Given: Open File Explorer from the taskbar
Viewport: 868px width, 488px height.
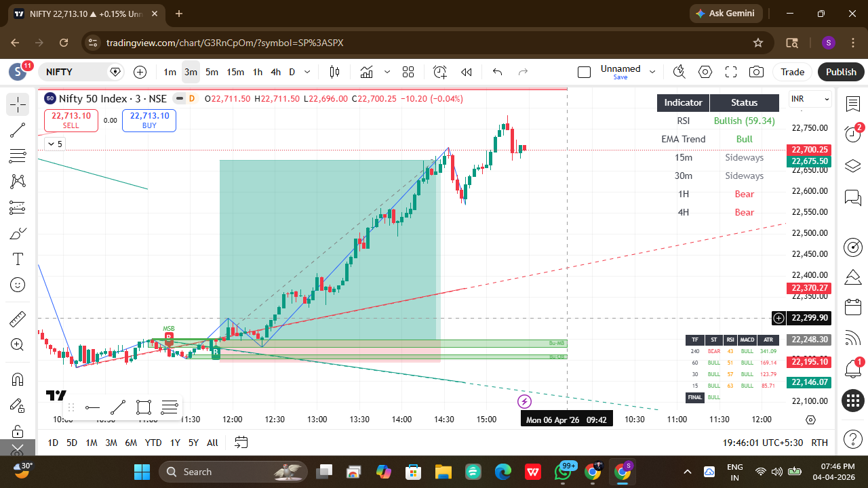Looking at the screenshot, I should (443, 472).
